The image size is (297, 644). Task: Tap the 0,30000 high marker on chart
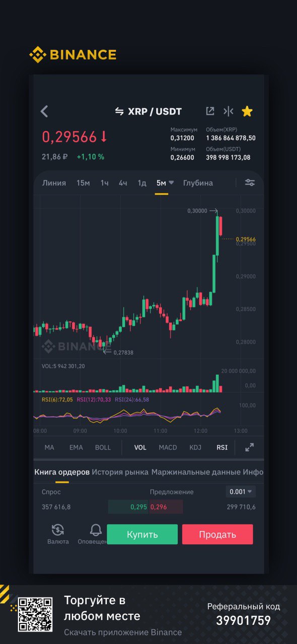click(197, 211)
